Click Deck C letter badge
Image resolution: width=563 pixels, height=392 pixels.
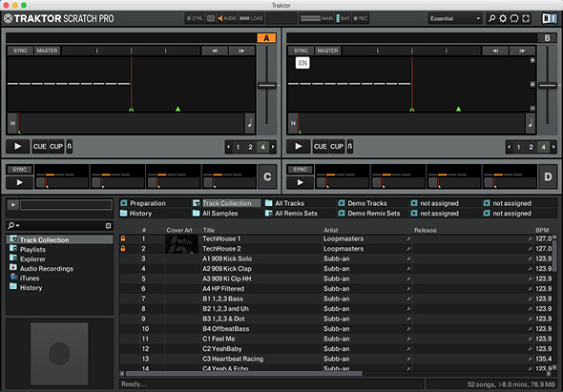pos(267,176)
